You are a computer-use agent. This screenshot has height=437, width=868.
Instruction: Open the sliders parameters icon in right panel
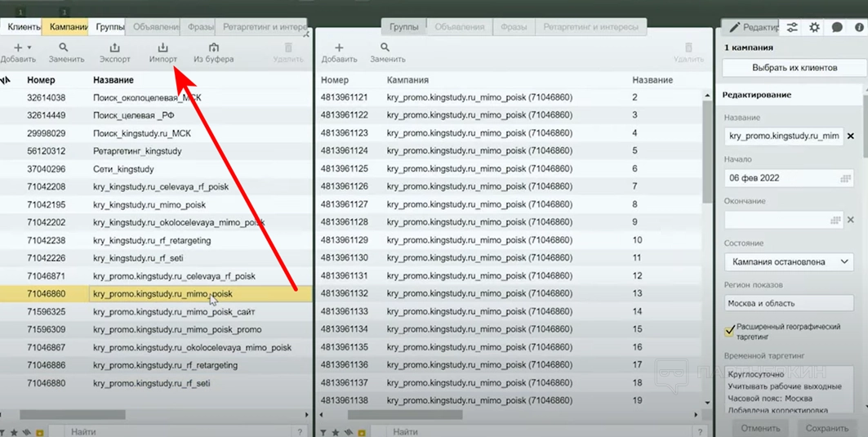point(793,27)
